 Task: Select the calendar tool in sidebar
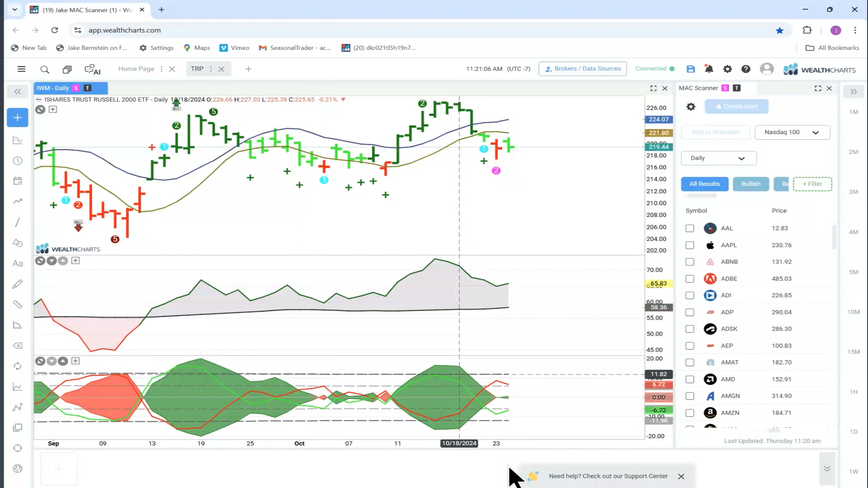[x=18, y=181]
